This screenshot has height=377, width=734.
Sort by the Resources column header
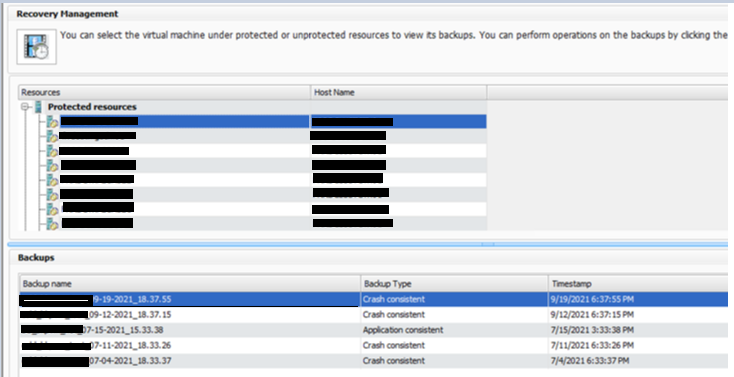(x=165, y=92)
